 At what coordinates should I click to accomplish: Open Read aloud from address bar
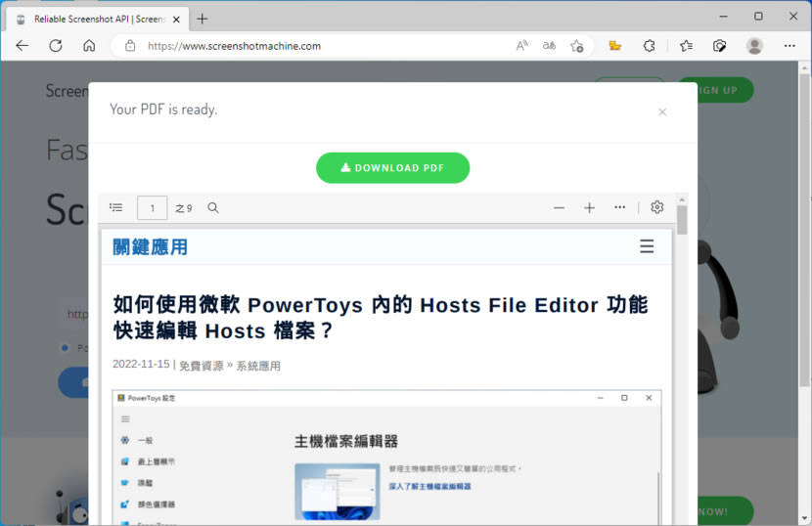tap(522, 46)
